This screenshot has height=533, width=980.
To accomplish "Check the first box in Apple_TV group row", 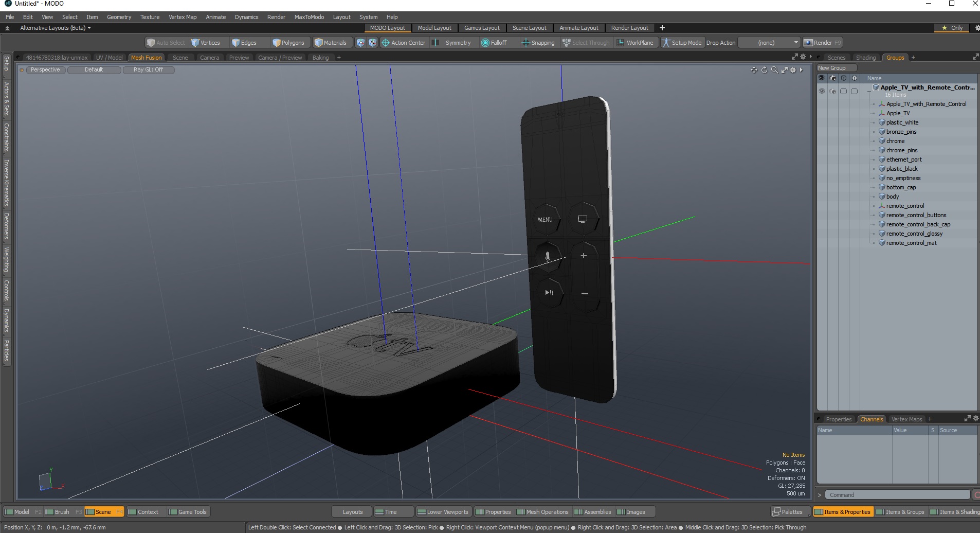I will pos(843,91).
